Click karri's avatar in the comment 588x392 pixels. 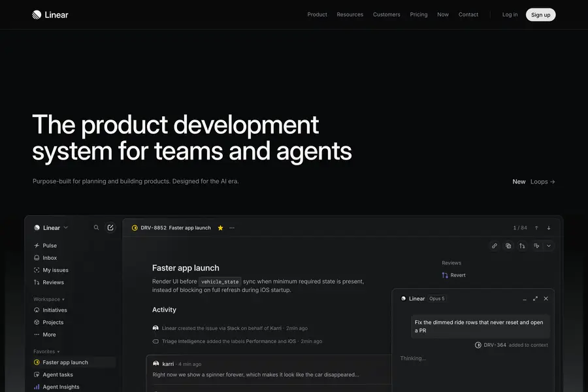point(155,363)
